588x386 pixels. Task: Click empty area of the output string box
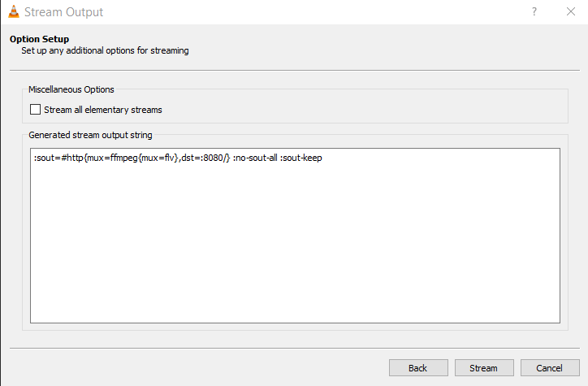coord(295,244)
